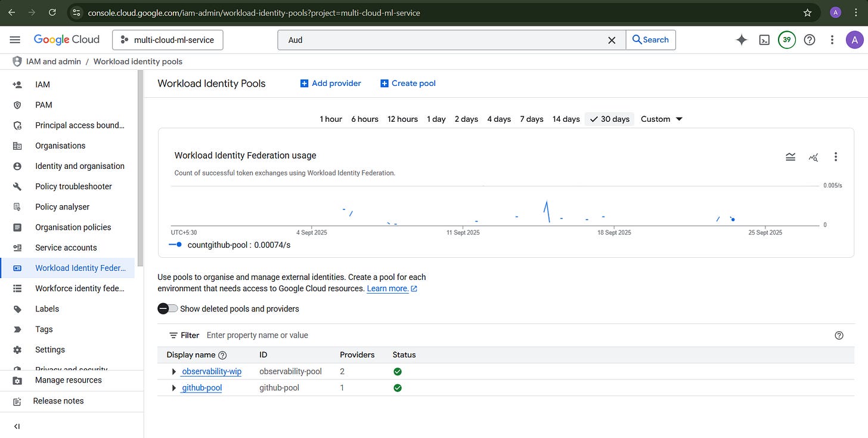868x438 pixels.
Task: Open the multi-cloud-ml-service project picker
Action: click(x=168, y=40)
